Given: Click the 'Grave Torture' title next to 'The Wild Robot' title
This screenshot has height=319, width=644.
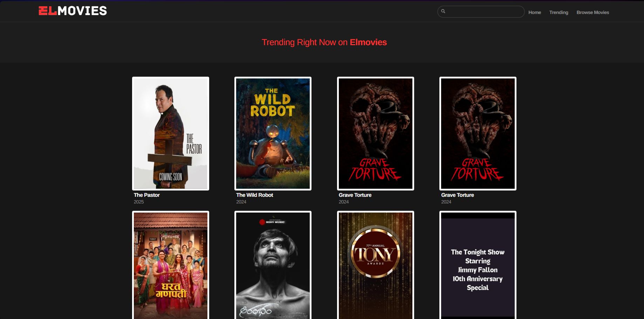Looking at the screenshot, I should (x=355, y=195).
